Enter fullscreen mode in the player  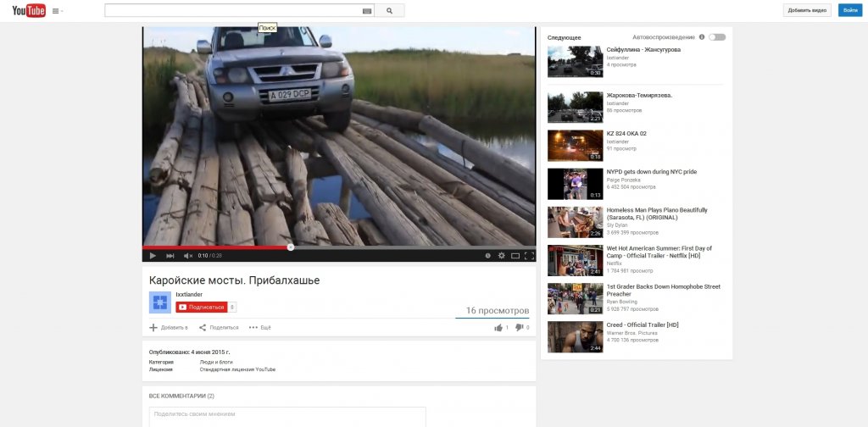click(x=529, y=255)
